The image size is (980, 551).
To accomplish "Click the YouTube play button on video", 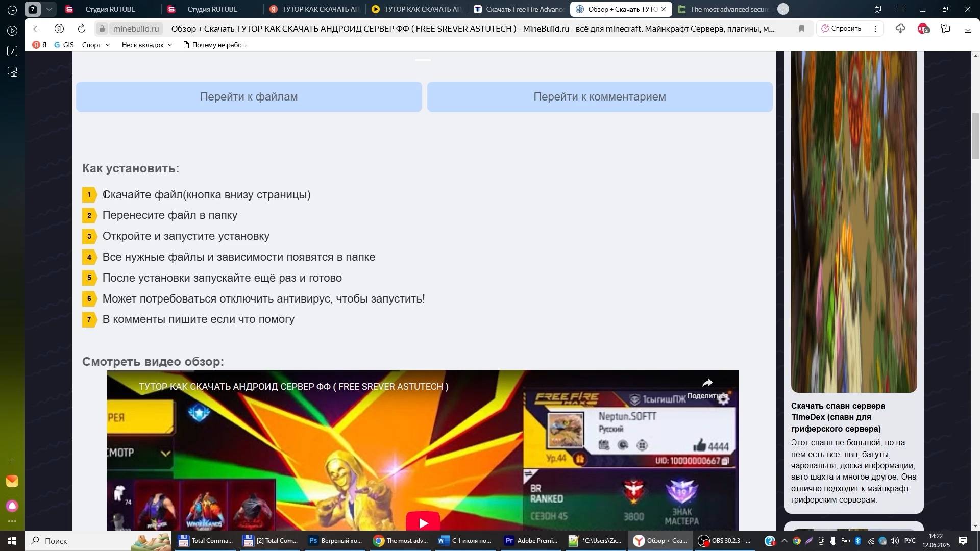I will pyautogui.click(x=423, y=522).
